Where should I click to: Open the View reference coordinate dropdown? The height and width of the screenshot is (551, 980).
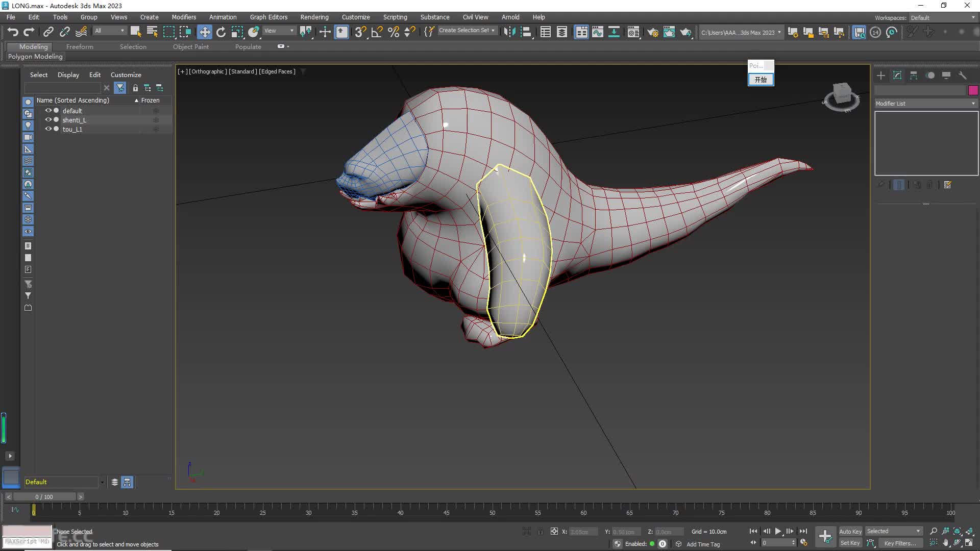pyautogui.click(x=279, y=31)
